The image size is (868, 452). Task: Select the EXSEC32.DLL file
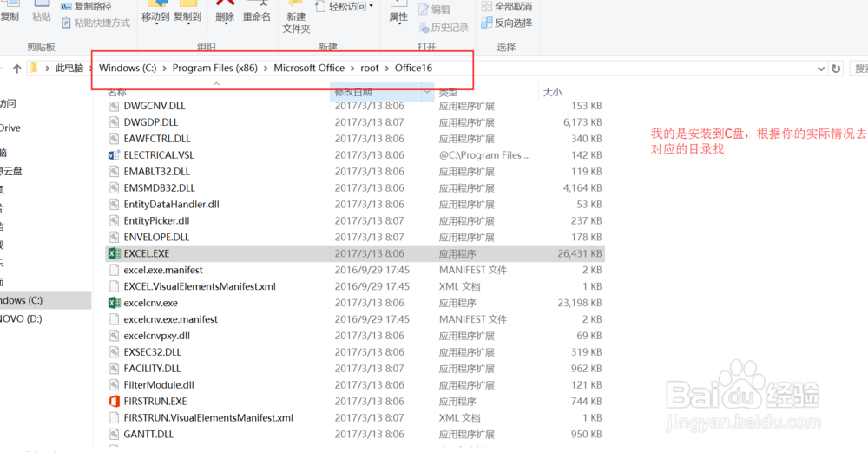152,352
